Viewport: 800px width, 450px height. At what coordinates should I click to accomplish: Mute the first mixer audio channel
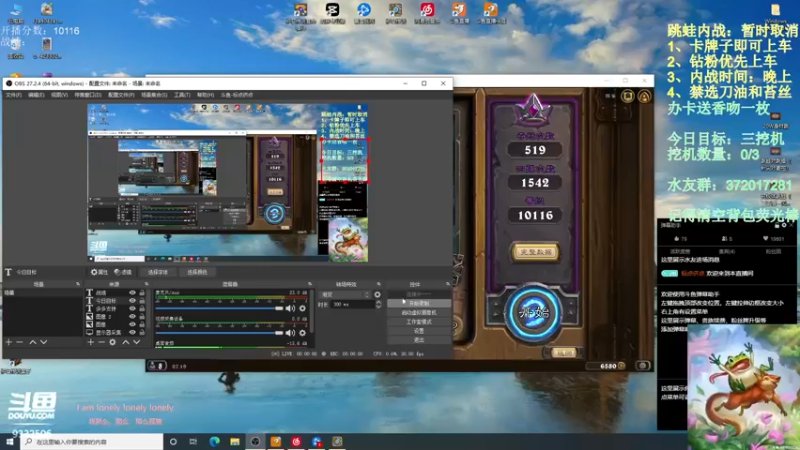click(x=290, y=308)
